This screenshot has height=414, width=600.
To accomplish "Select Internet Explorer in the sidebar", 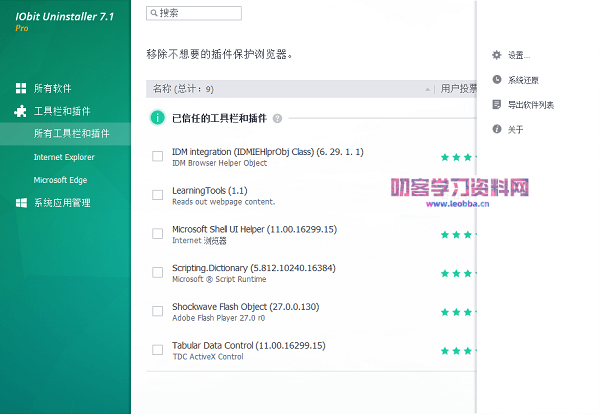I will [x=65, y=157].
